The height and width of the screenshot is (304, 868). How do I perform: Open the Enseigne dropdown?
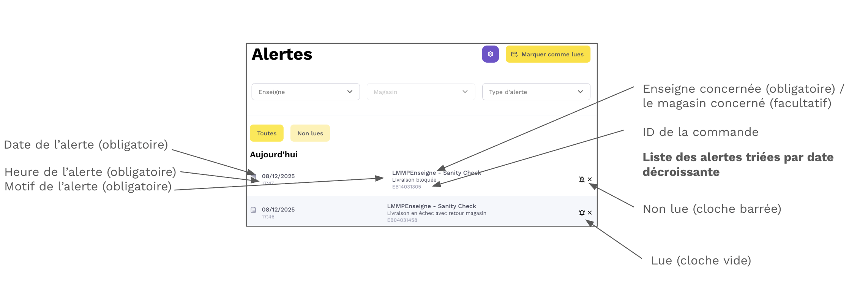305,92
